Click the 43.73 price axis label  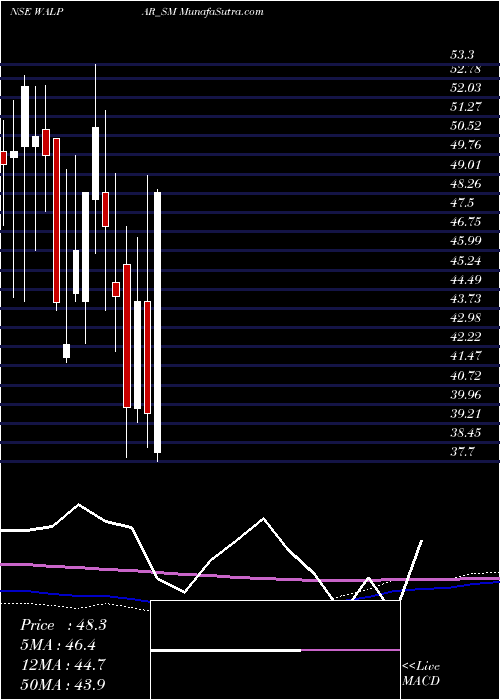[x=465, y=299]
